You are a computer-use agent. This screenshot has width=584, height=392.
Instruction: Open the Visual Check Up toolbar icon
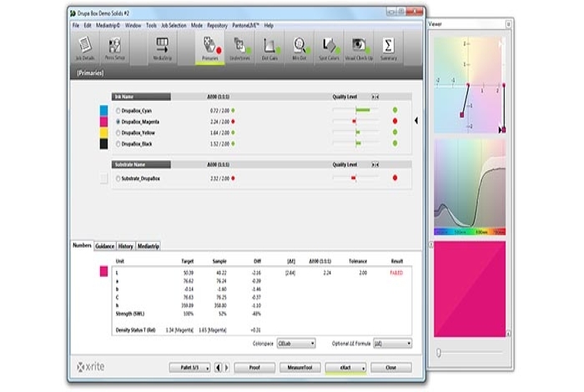(x=359, y=48)
